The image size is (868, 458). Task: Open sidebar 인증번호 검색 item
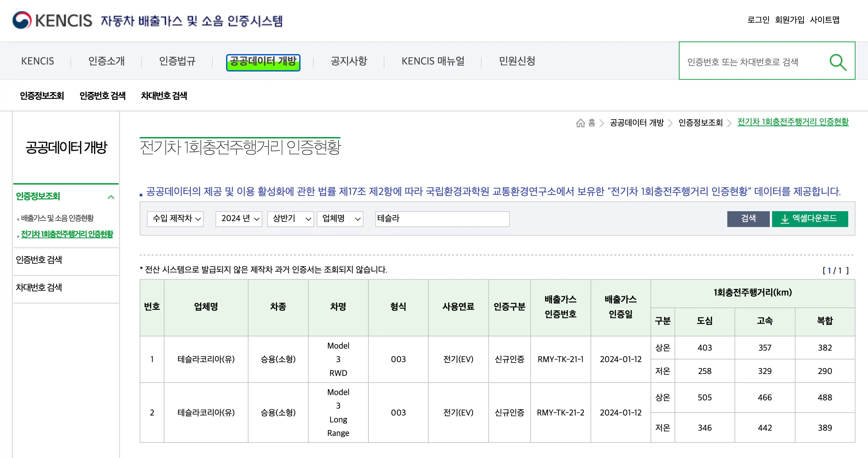tap(39, 260)
